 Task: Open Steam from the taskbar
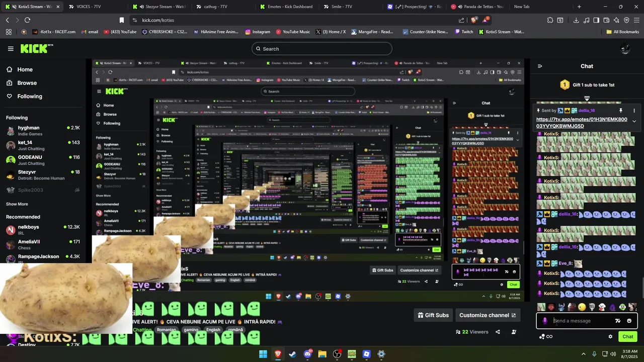coord(292,354)
